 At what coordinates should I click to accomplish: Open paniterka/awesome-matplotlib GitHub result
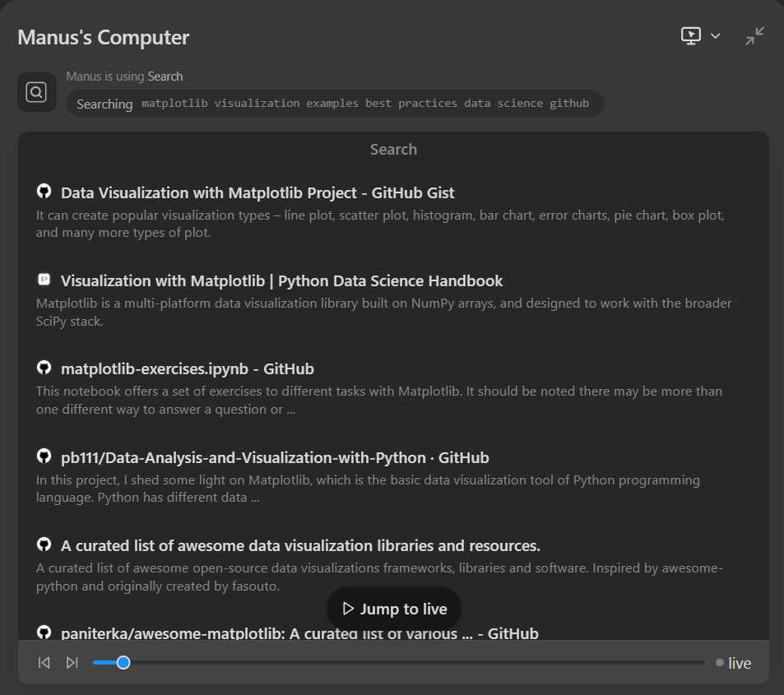[299, 633]
